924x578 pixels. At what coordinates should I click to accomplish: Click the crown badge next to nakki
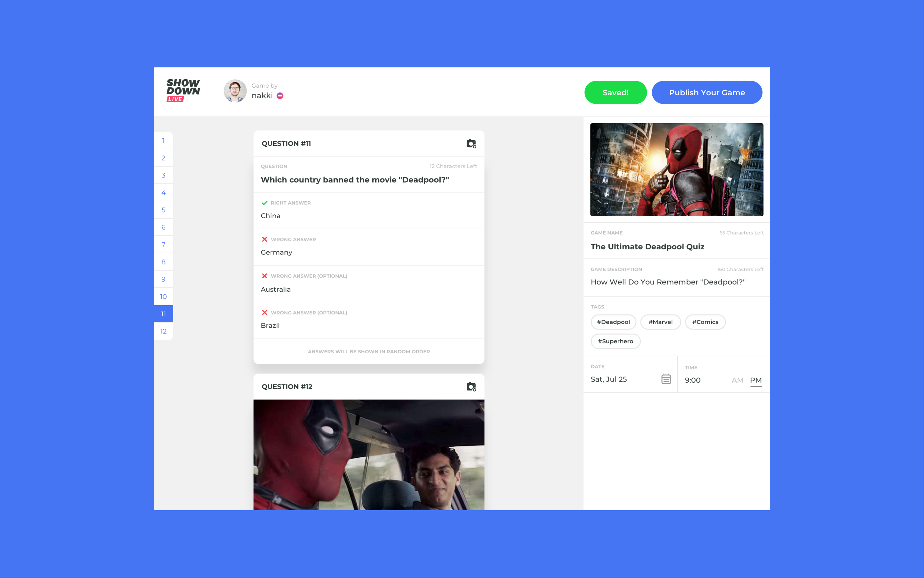click(280, 96)
